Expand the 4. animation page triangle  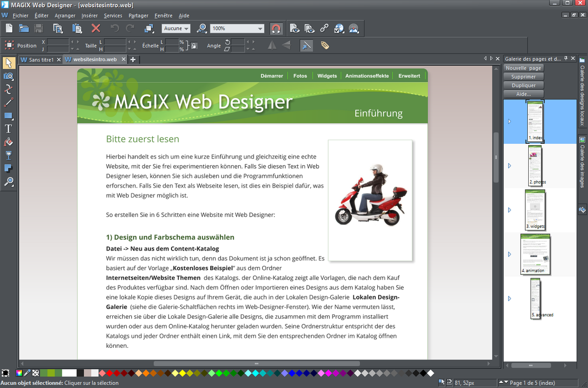[x=510, y=254]
